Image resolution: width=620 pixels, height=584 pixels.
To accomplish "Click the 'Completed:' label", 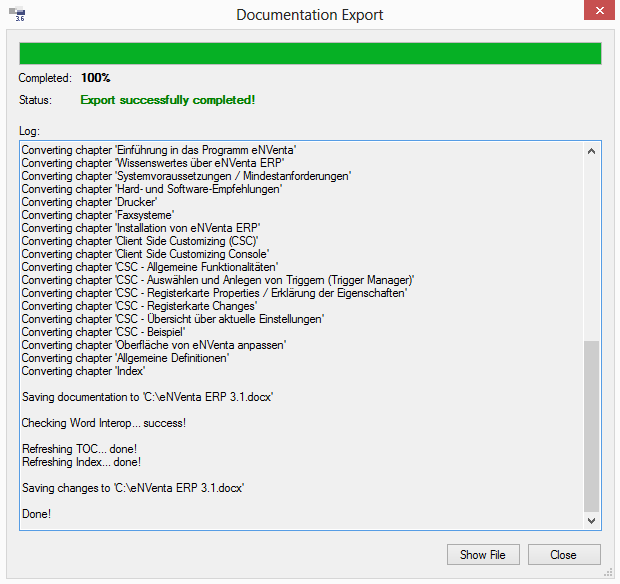I will tap(45, 78).
